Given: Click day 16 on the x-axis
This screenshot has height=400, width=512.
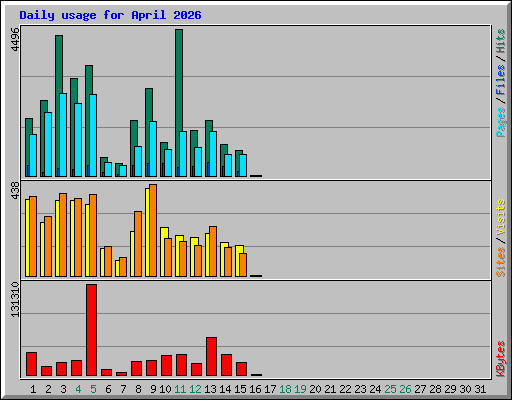Looking at the screenshot, I should 255,389.
